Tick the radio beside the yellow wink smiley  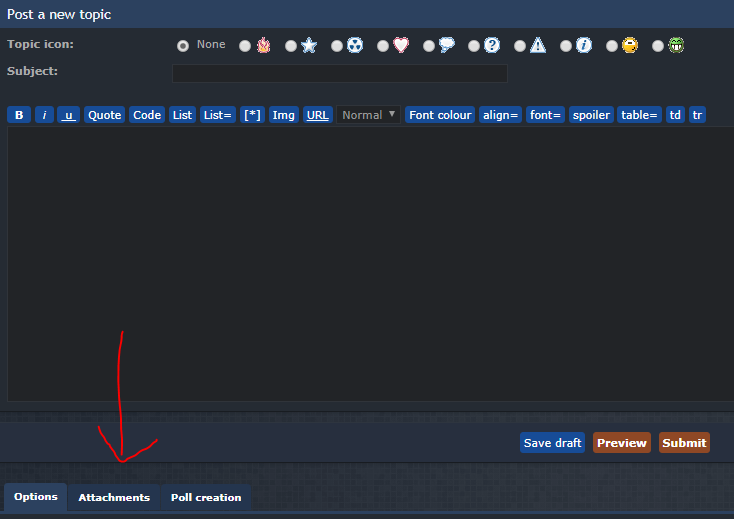[612, 46]
